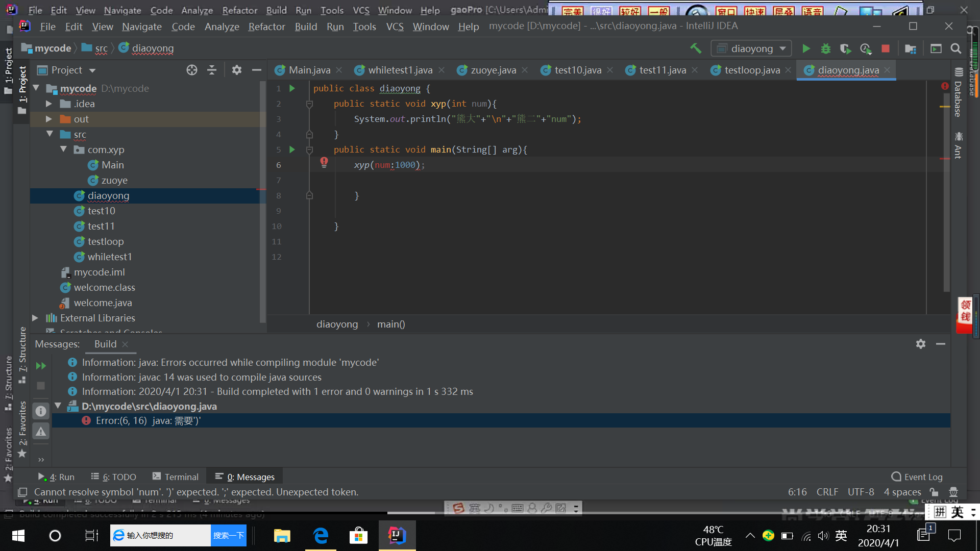
Task: Click the 4 spaces indent setting
Action: point(902,492)
